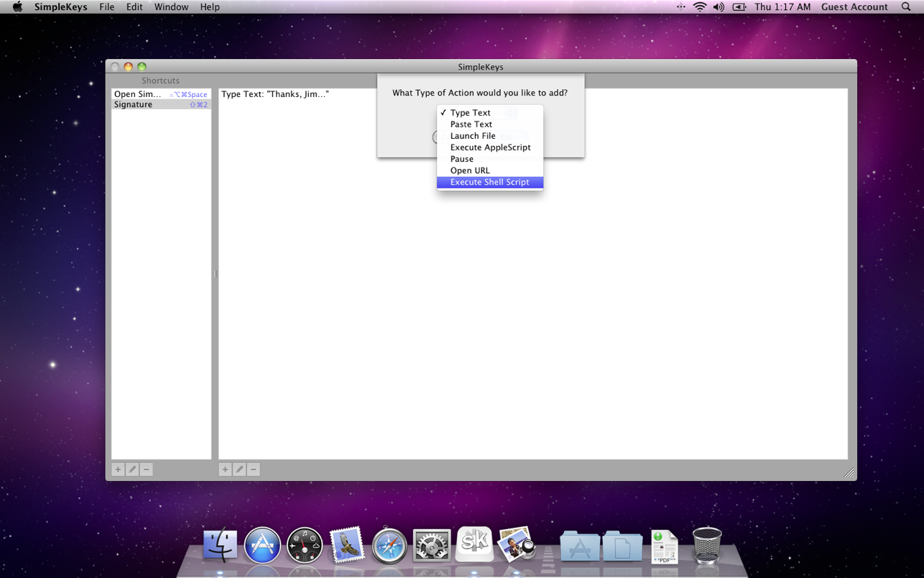
Task: Open System Preferences in the Dock
Action: click(432, 546)
